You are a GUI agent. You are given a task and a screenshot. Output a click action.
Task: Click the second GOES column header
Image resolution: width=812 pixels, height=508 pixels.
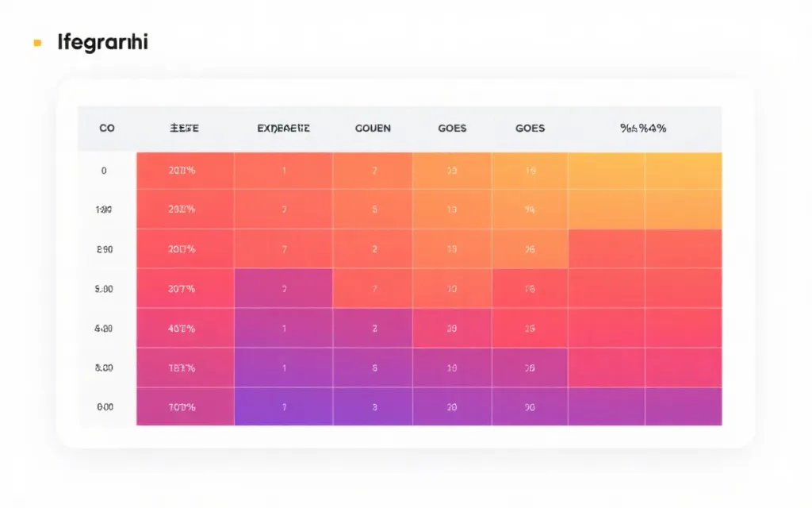[x=530, y=128]
